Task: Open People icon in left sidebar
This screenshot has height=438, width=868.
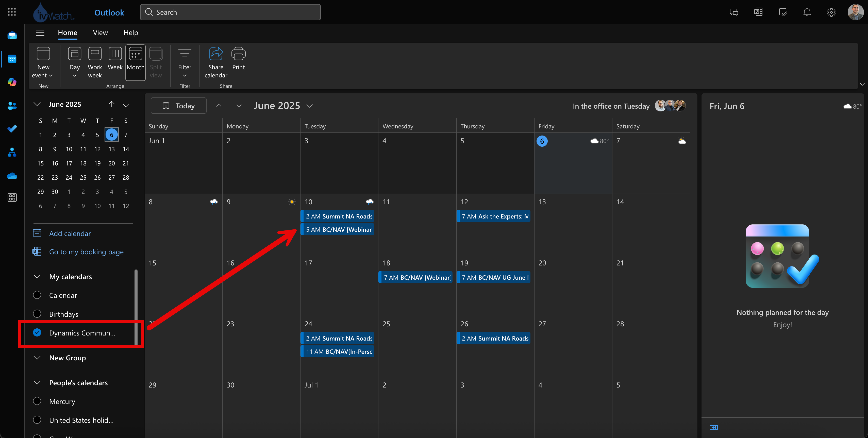Action: tap(12, 106)
